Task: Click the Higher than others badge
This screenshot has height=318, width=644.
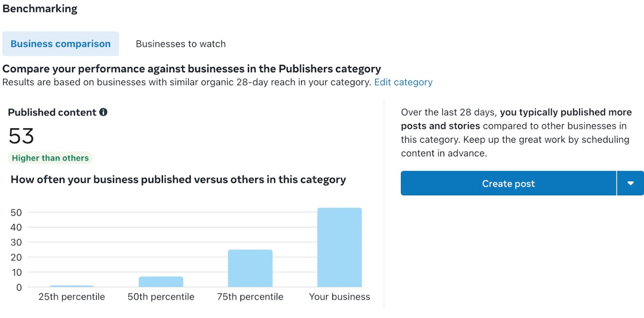Action: point(50,158)
